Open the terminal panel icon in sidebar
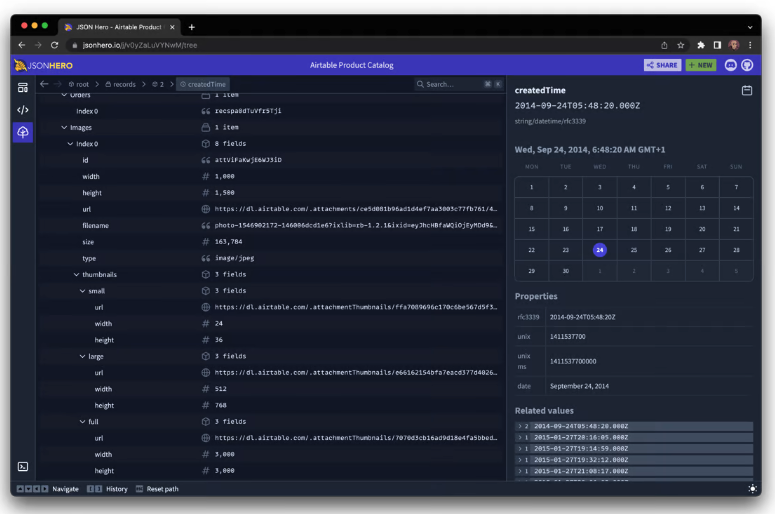 point(23,467)
